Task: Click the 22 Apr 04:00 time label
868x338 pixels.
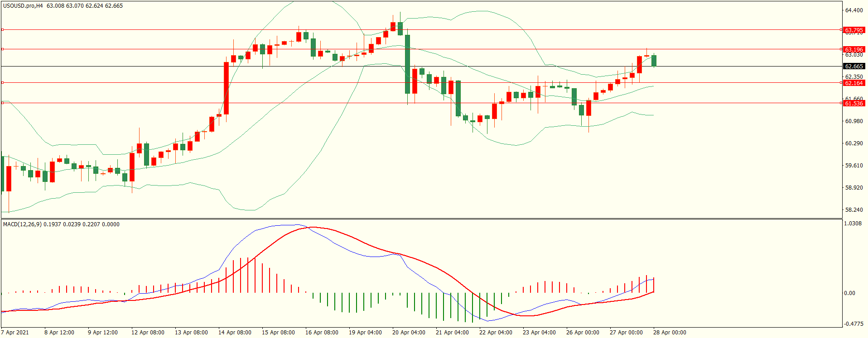Action: (x=496, y=333)
